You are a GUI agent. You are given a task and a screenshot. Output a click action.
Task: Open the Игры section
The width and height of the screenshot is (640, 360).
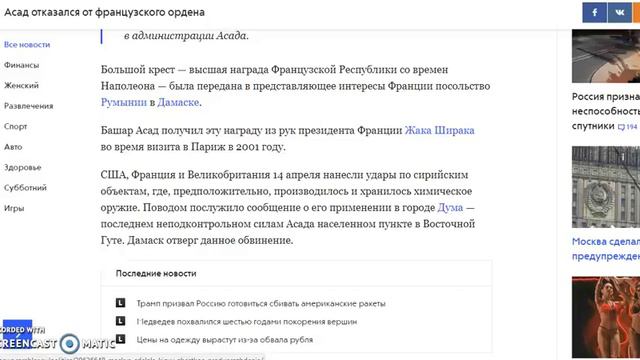(14, 208)
